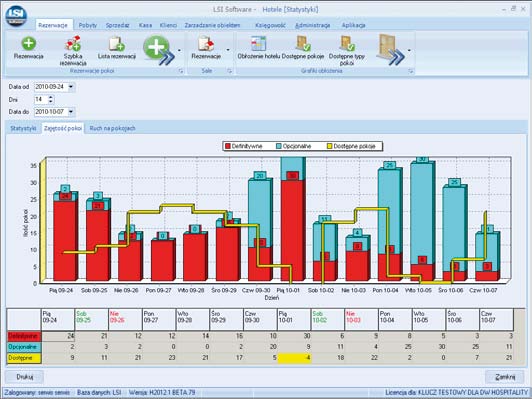Viewport: 532px width, 399px height.
Task: Open Zarządzanie obiektem ribbon tab
Action: click(212, 25)
